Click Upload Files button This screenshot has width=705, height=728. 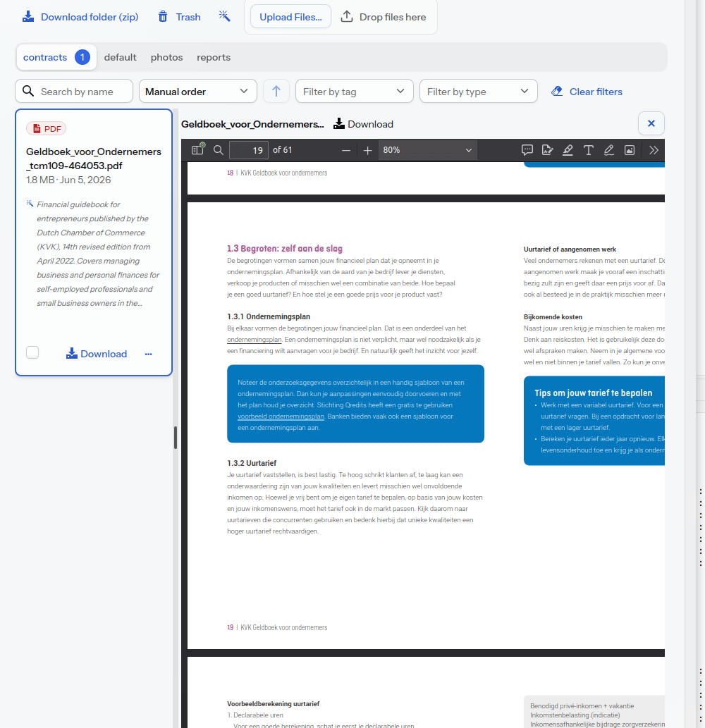click(x=290, y=17)
